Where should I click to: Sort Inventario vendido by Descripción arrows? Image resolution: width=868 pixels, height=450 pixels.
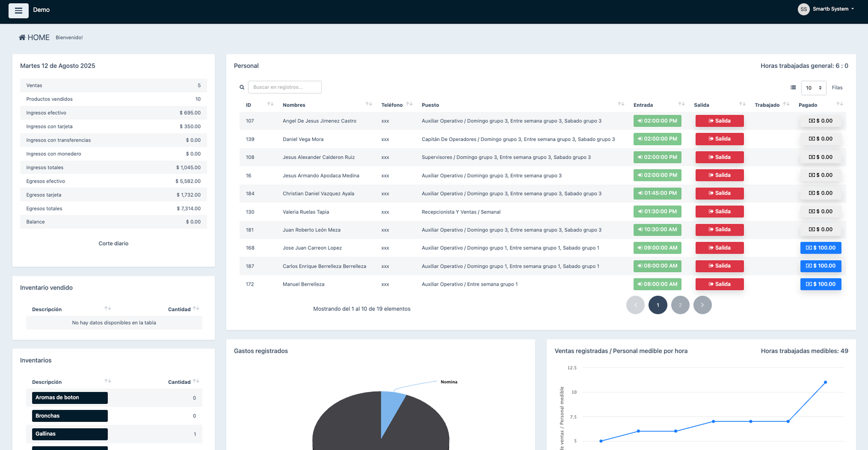pos(108,308)
